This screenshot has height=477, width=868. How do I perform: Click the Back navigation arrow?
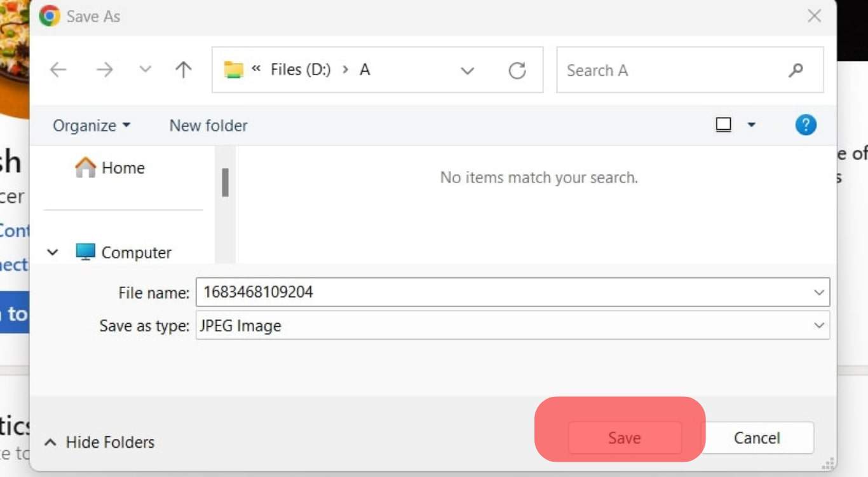click(x=58, y=70)
